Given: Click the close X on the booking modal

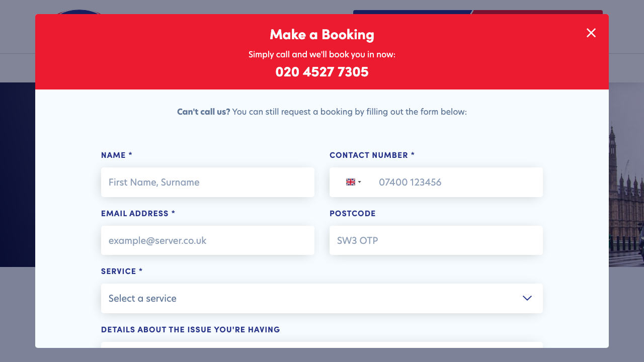Looking at the screenshot, I should tap(591, 33).
